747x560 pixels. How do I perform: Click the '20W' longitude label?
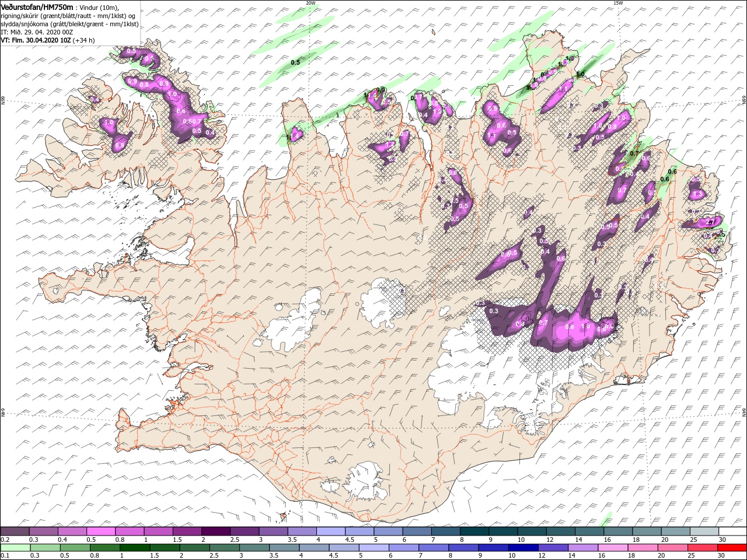coord(310,3)
